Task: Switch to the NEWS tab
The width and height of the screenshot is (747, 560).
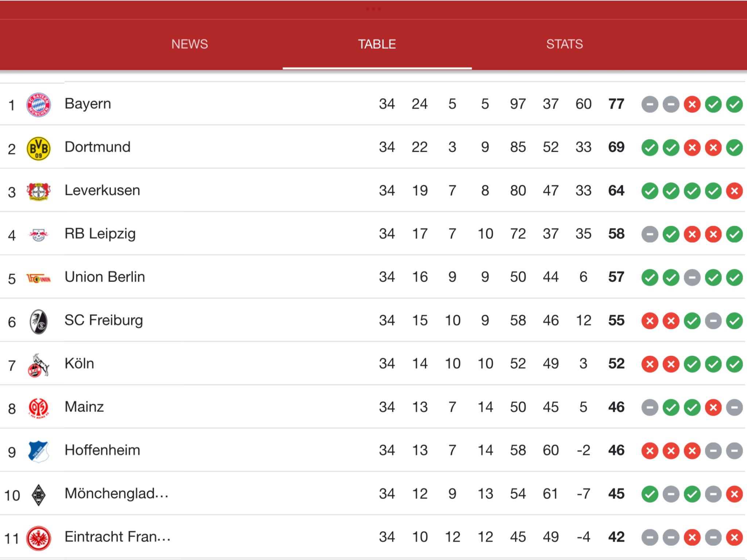Action: [190, 44]
